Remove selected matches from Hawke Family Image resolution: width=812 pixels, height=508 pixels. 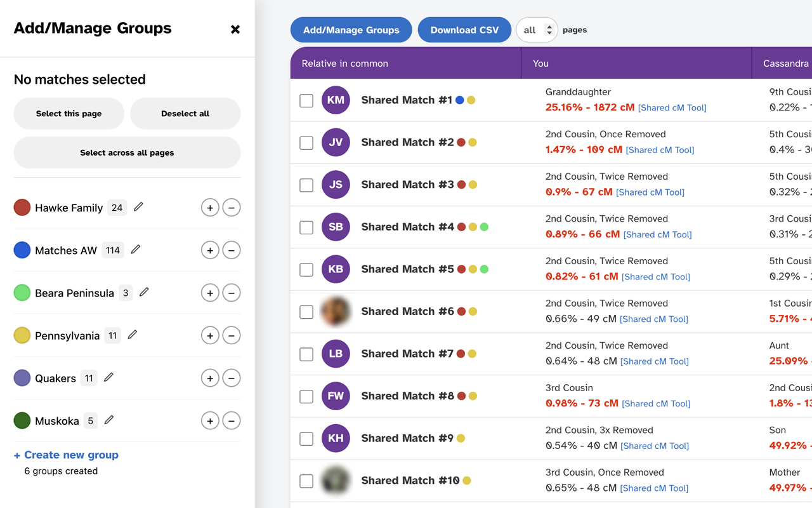(232, 208)
